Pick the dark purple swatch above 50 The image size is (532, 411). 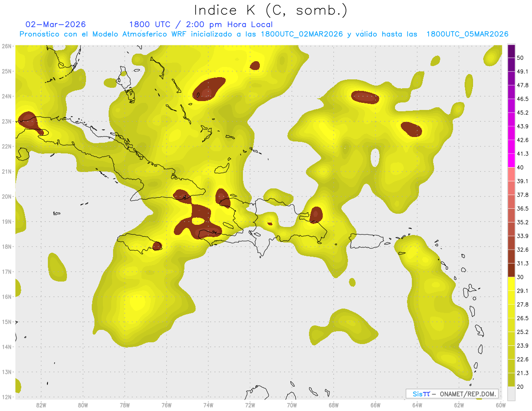(511, 51)
